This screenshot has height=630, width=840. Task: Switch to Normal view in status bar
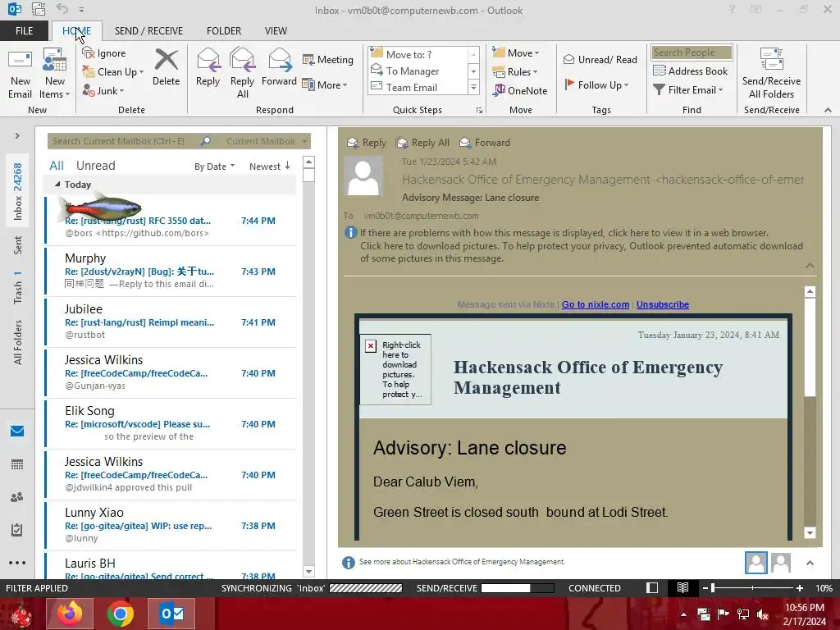pos(652,587)
